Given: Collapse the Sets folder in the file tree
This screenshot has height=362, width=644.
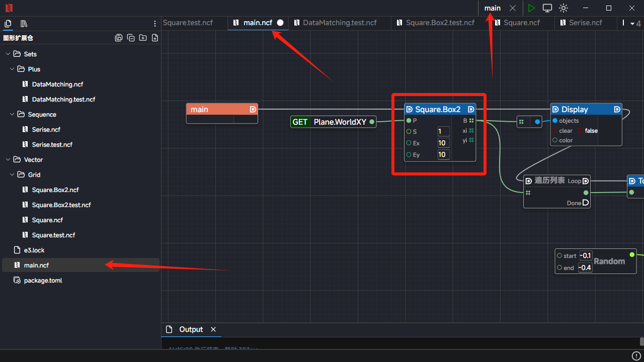Looking at the screenshot, I should [x=8, y=54].
